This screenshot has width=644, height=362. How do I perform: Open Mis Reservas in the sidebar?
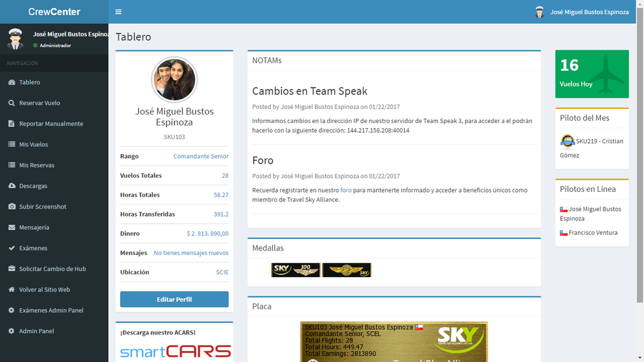[37, 165]
